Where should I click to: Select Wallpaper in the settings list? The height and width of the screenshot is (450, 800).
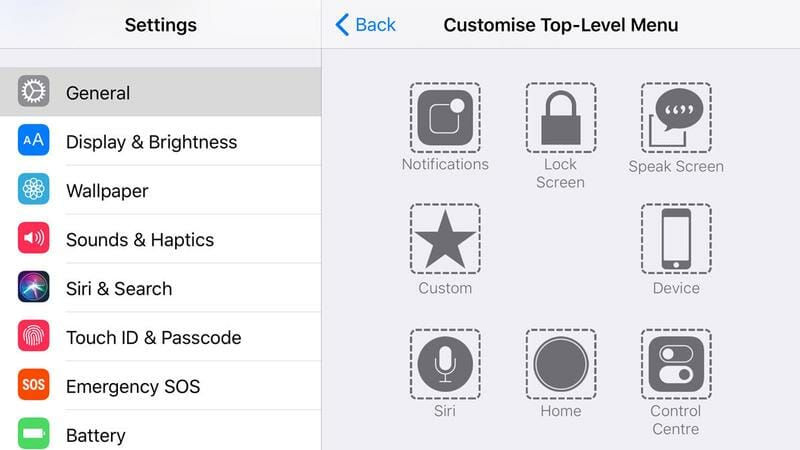[161, 190]
